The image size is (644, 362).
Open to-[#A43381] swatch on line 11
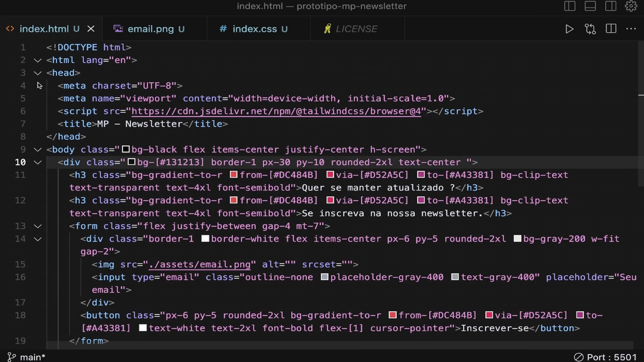click(x=421, y=175)
